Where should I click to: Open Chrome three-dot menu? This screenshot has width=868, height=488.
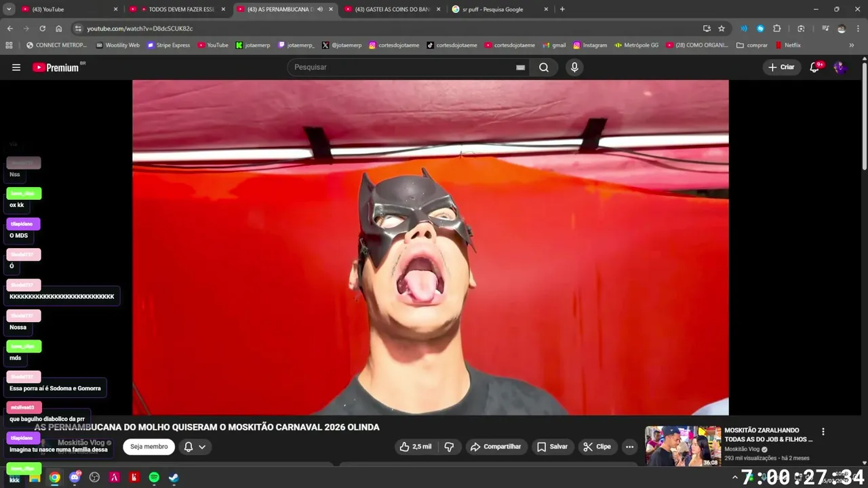click(x=857, y=28)
